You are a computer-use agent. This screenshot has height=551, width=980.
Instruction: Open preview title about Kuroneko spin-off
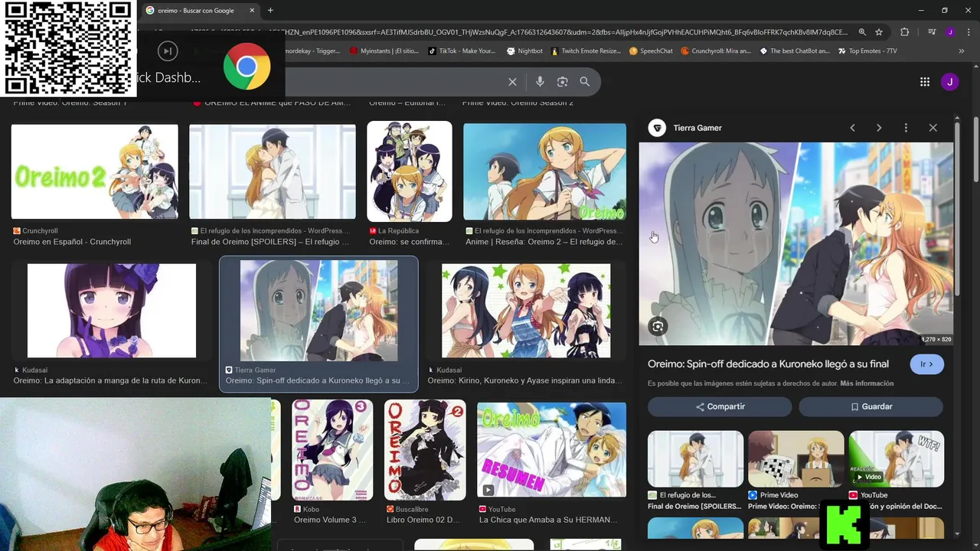768,364
